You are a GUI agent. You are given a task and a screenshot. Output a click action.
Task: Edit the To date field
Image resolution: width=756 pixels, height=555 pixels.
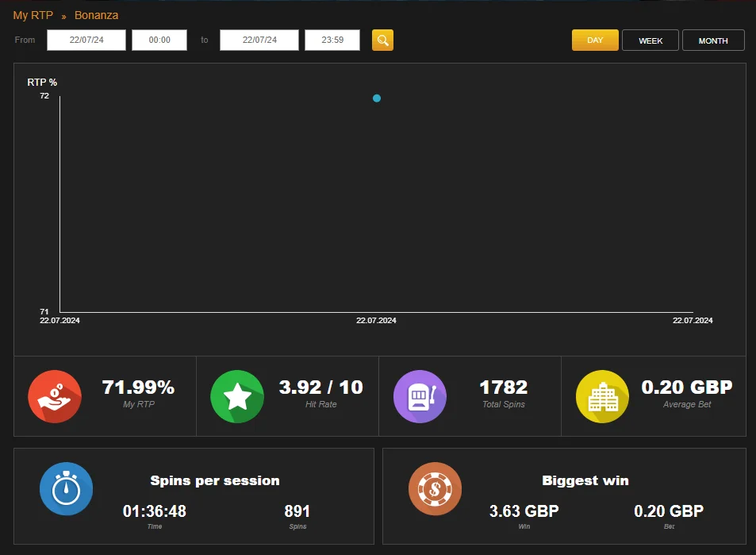click(259, 40)
